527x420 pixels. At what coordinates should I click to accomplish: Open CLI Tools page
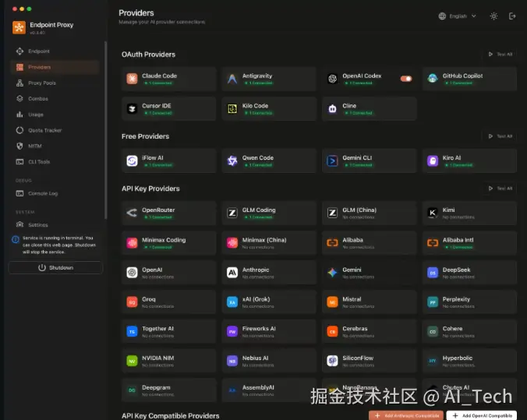[x=55, y=161]
